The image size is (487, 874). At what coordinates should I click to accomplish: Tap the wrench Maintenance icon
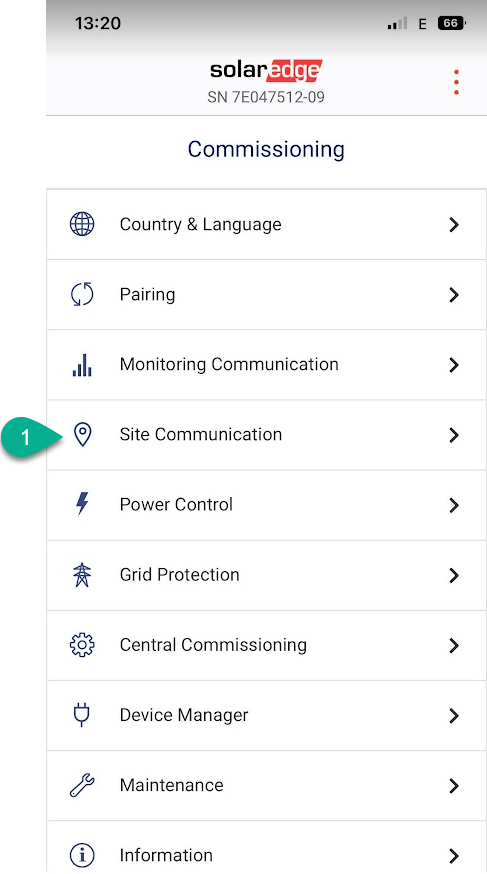coord(82,785)
